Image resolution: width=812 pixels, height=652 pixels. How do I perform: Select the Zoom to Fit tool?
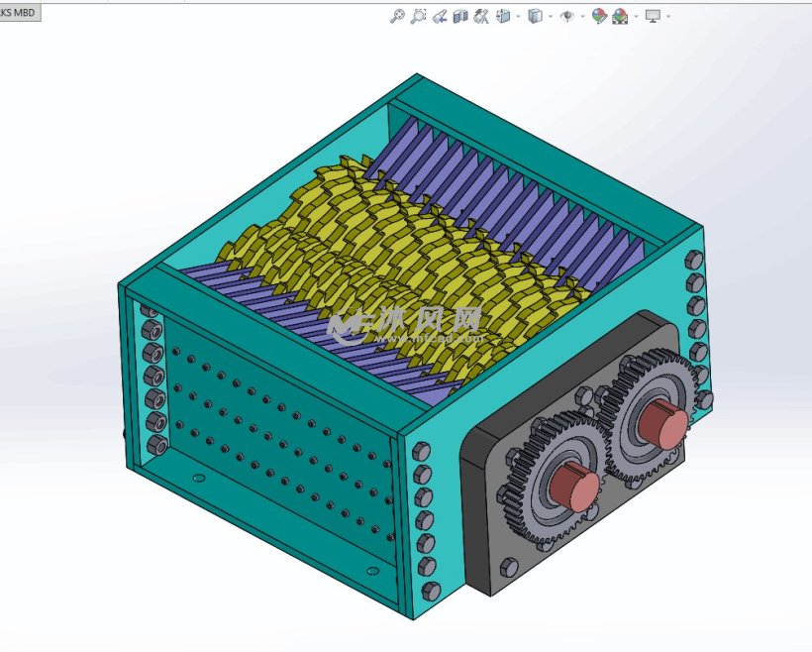397,15
